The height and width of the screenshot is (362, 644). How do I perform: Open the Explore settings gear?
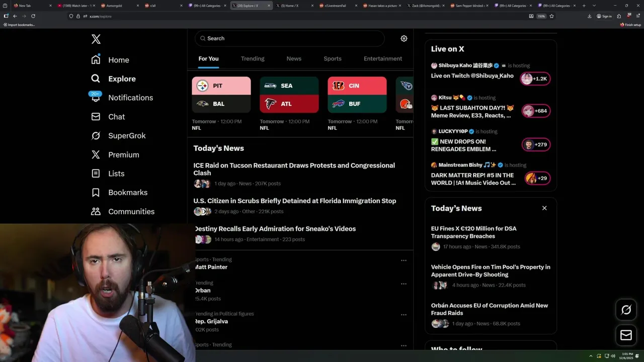point(404,38)
